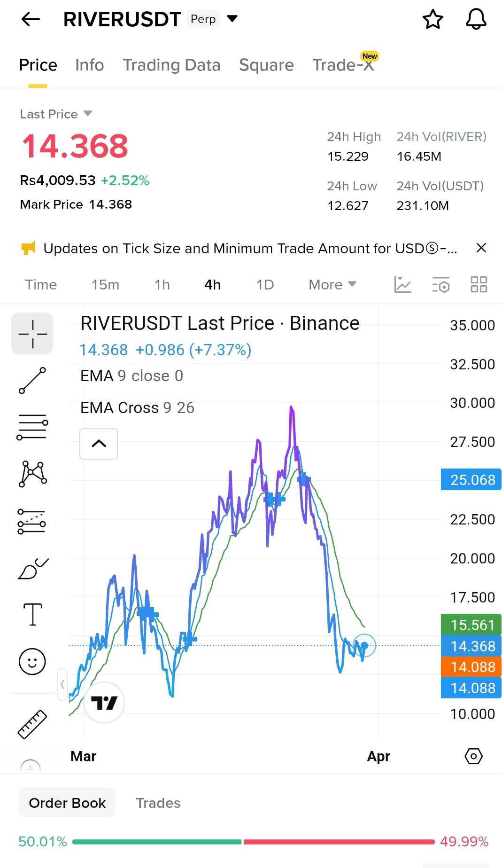Open chart display settings icon
The height and width of the screenshot is (868, 502).
[440, 284]
